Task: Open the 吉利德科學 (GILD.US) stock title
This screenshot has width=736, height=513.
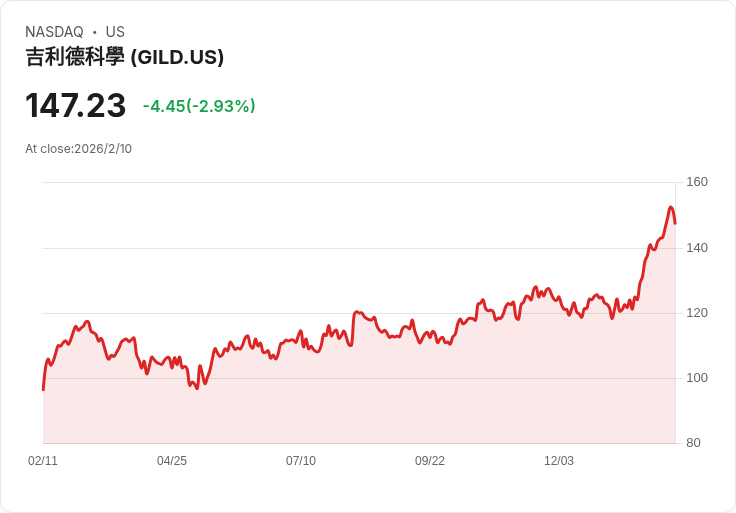Action: click(124, 57)
